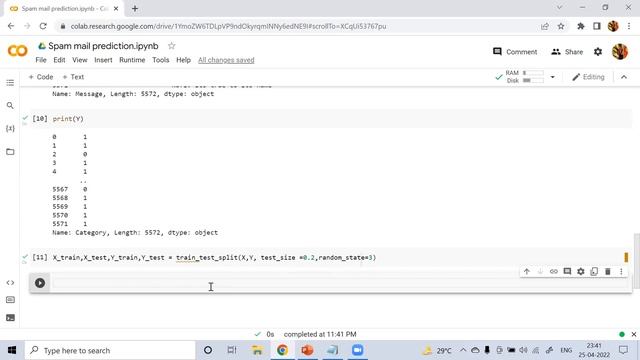The image size is (640, 360).
Task: Open the Google account avatar in Colab
Action: (x=620, y=52)
